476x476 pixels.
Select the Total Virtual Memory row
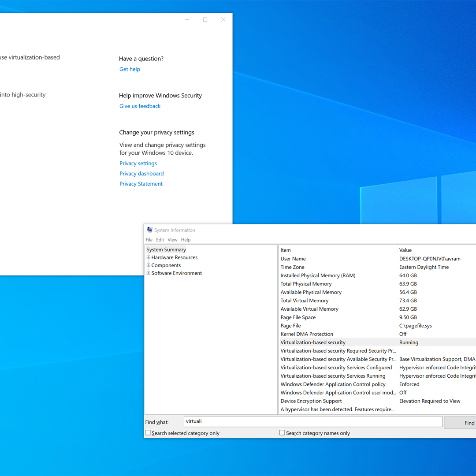coord(377,301)
